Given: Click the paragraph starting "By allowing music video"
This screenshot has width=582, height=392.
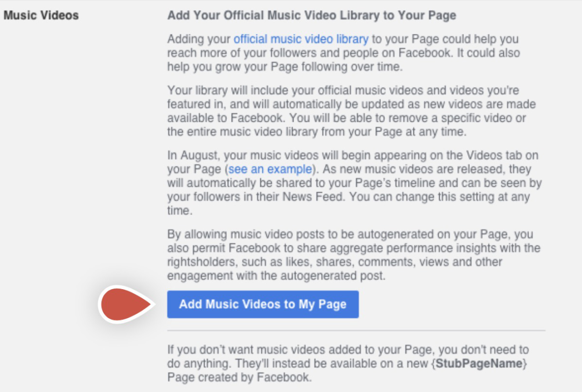Looking at the screenshot, I should pyautogui.click(x=354, y=255).
